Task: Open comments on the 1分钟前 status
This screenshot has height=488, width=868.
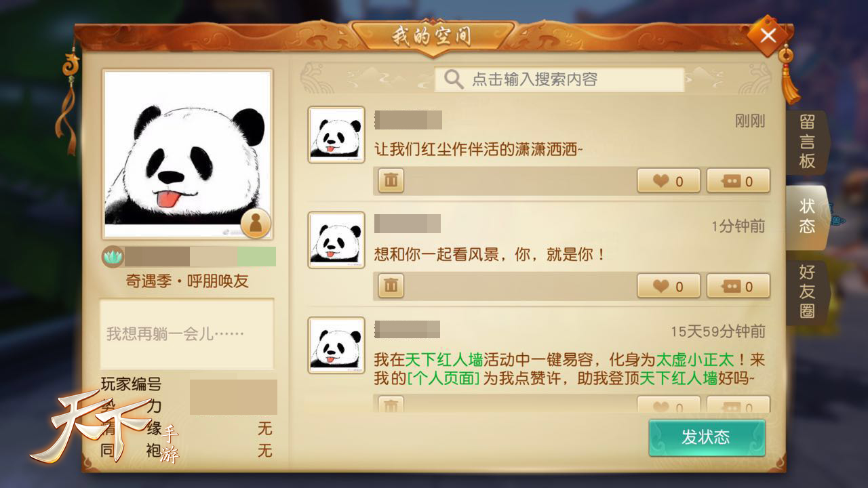Action: 738,286
